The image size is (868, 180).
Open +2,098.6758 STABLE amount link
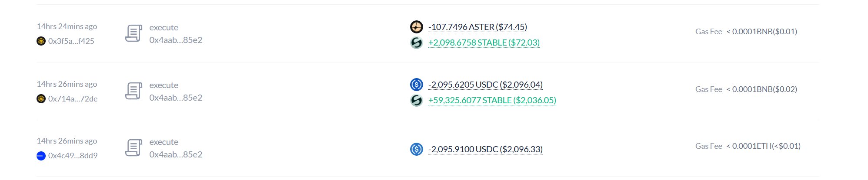click(x=484, y=43)
